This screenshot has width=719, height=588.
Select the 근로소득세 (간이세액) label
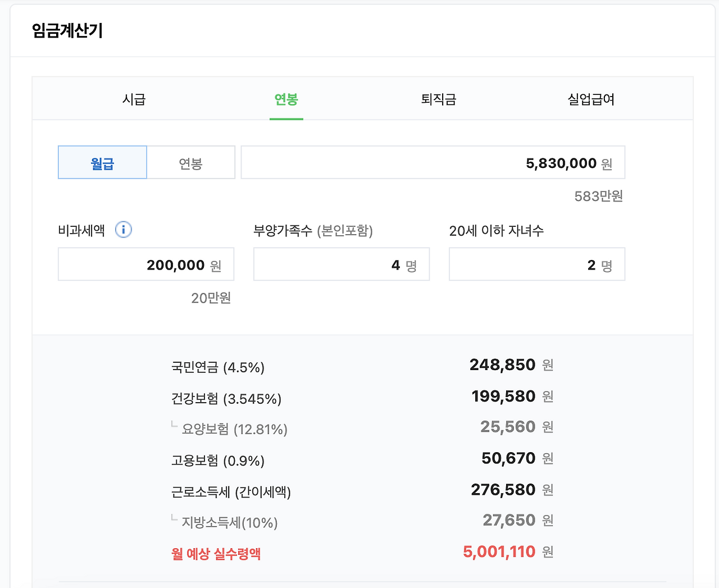coord(231,492)
